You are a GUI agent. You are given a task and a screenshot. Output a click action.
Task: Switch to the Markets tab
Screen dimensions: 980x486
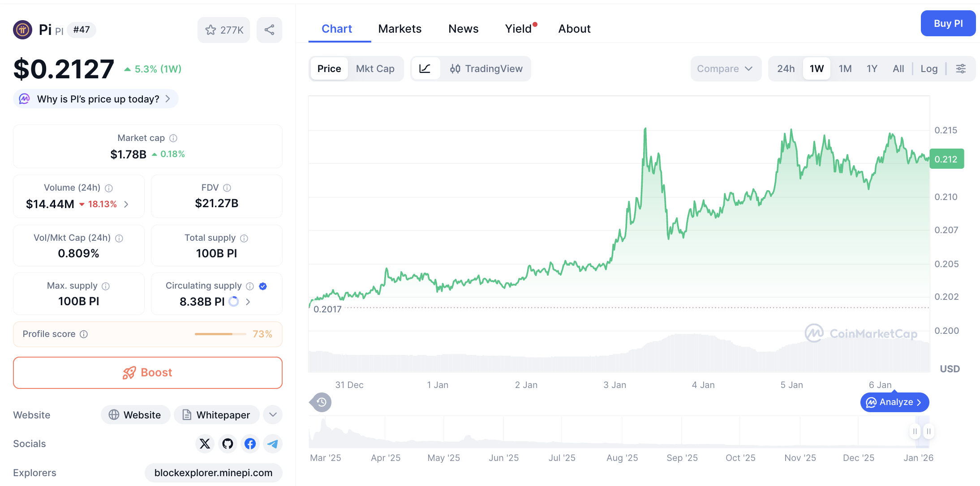(x=400, y=28)
